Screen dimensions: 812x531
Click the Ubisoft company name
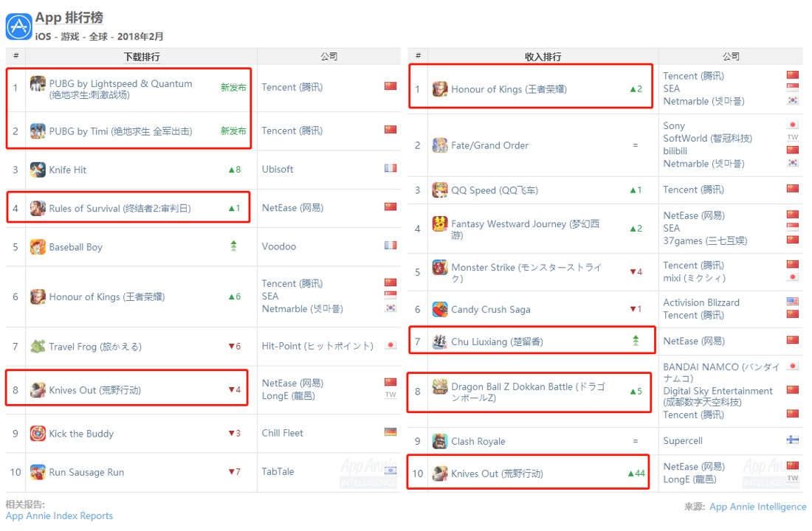coord(278,169)
